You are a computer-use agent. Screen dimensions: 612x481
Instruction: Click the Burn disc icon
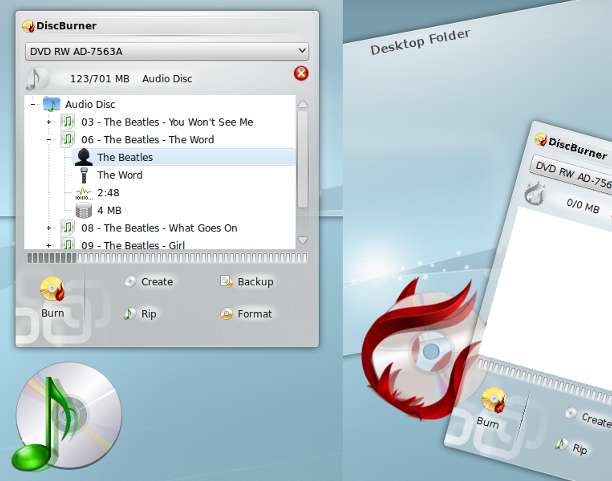click(x=52, y=289)
